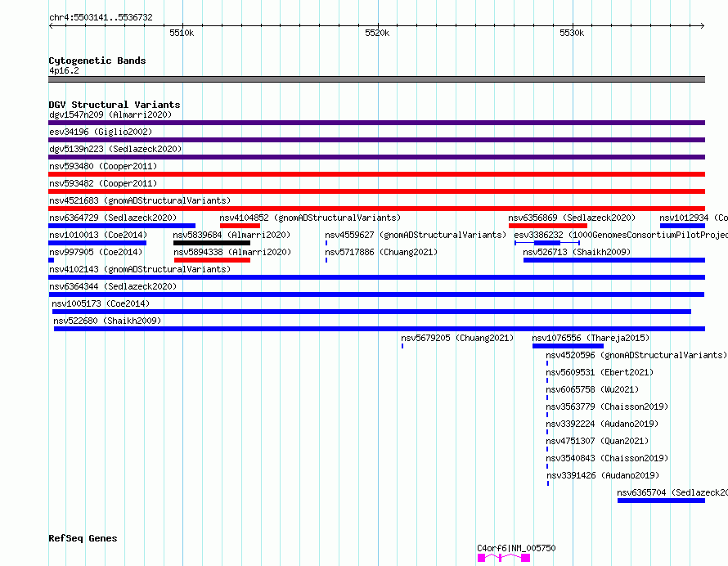
Task: Open variant nsv593480 (Cooper2011)
Action: (x=103, y=166)
